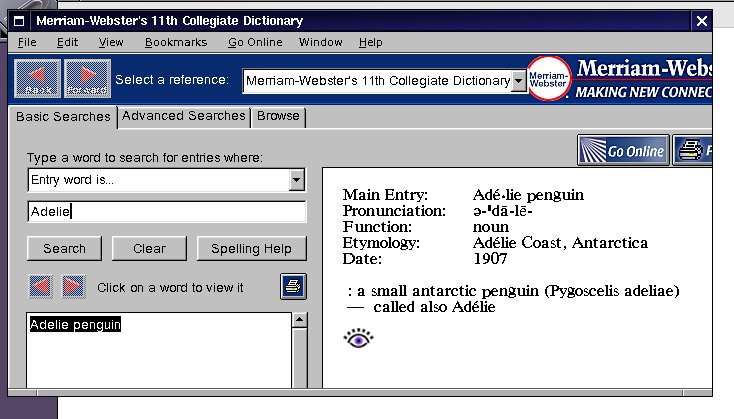Switch to the Advanced Searches tab
This screenshot has height=419, width=734.
(x=184, y=116)
